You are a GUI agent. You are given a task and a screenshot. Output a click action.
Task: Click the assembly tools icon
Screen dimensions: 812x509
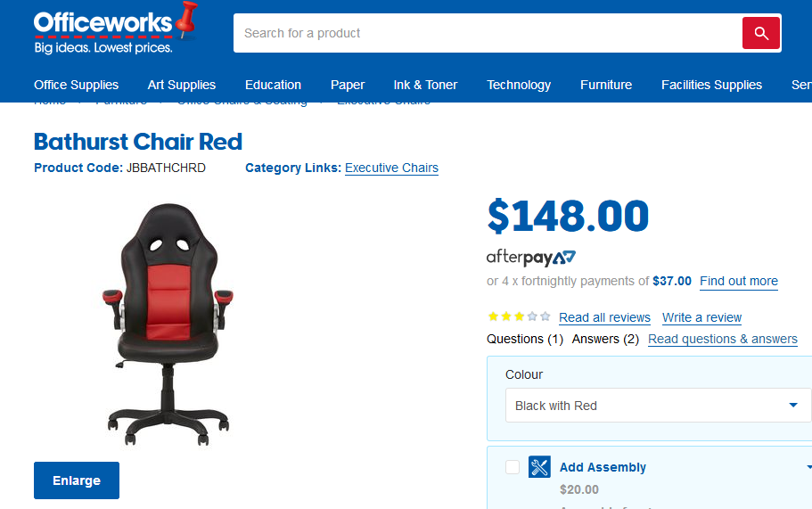(x=539, y=467)
